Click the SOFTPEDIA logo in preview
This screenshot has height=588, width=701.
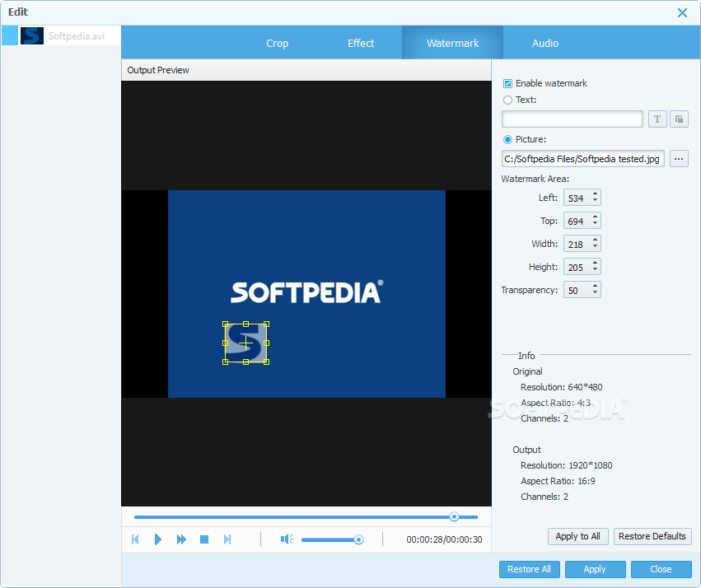coord(306,292)
